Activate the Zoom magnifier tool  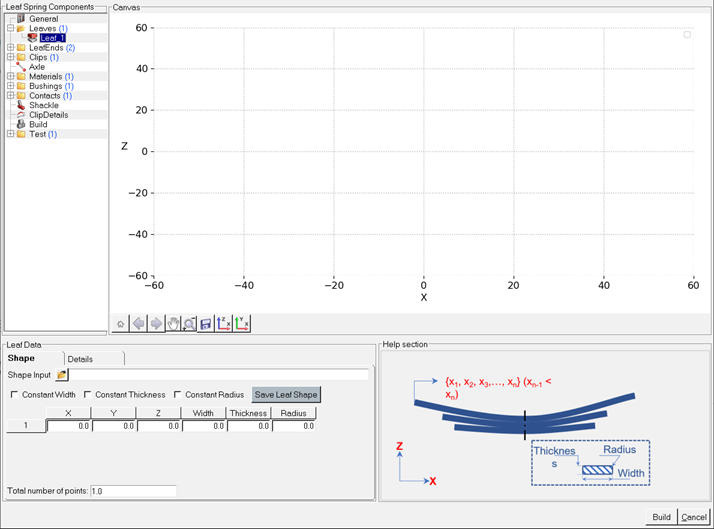(189, 324)
